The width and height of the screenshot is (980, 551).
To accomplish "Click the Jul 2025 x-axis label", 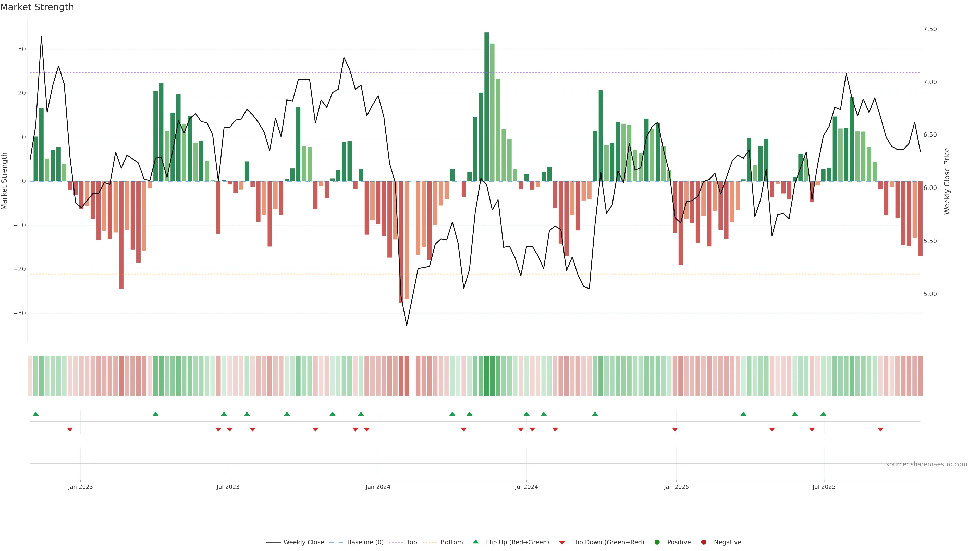I will (x=824, y=487).
